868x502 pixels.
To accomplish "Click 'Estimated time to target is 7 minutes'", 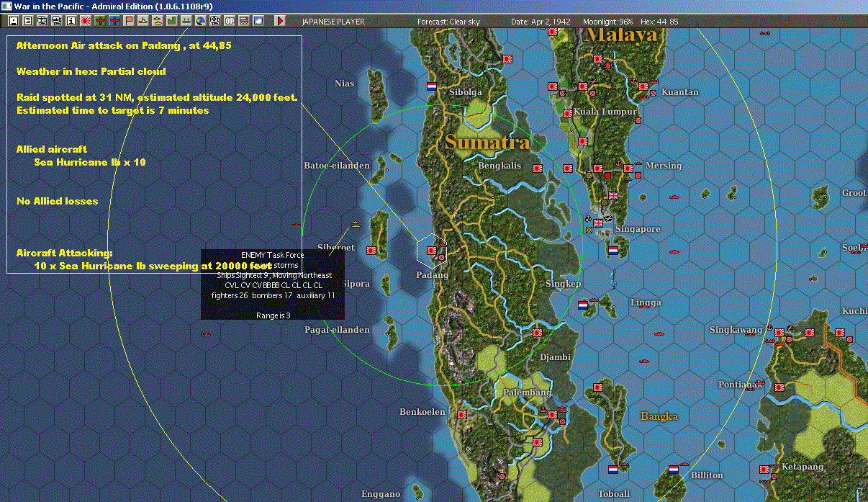I will click(112, 110).
